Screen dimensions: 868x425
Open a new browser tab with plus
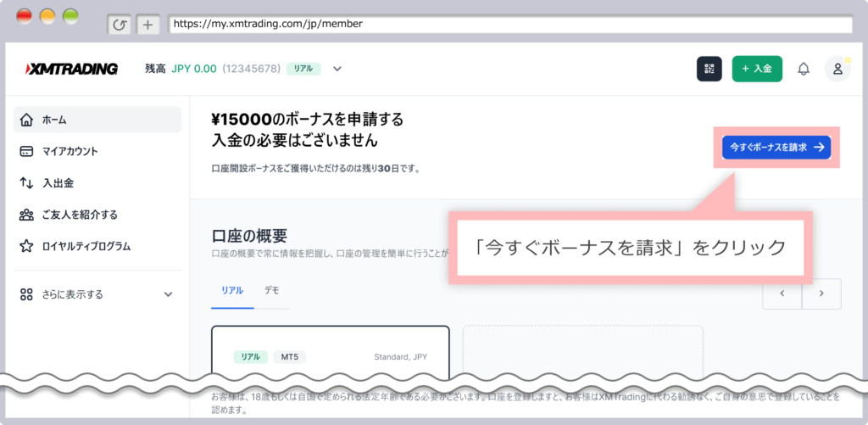(147, 25)
